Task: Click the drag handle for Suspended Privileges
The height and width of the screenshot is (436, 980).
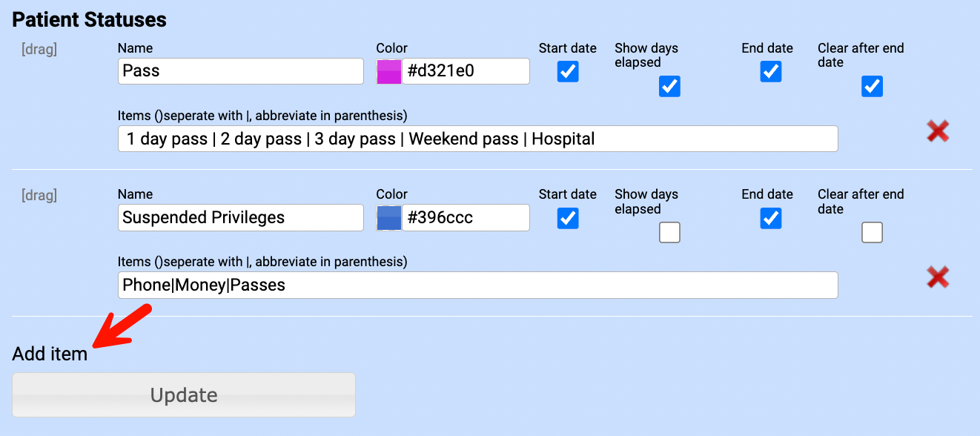Action: pyautogui.click(x=39, y=196)
